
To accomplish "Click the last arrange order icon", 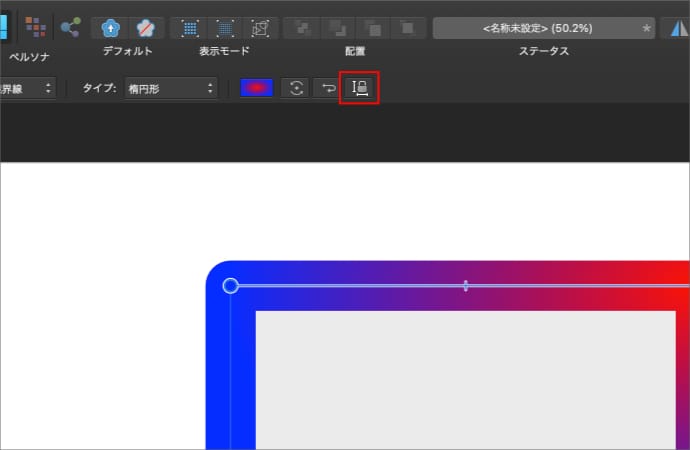I will pyautogui.click(x=406, y=27).
